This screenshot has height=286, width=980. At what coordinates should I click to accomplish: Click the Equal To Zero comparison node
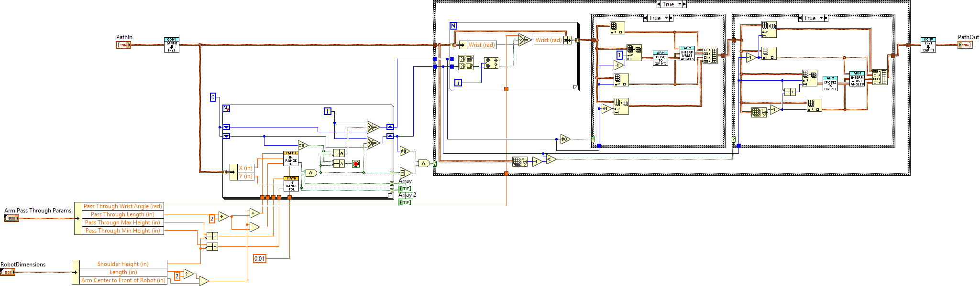303,145
